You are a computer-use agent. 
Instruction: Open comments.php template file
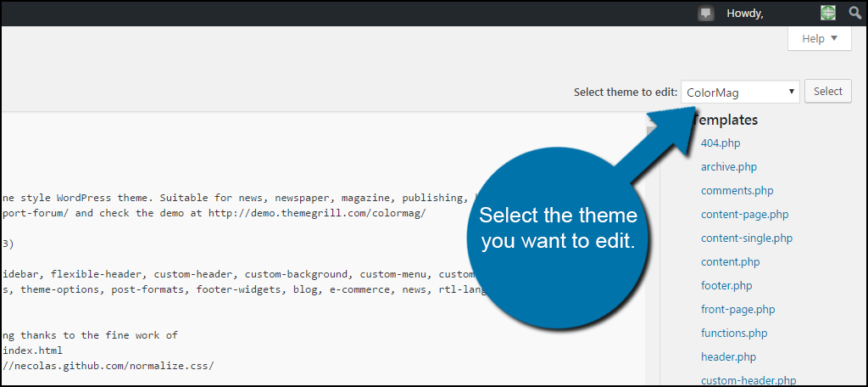[737, 191]
